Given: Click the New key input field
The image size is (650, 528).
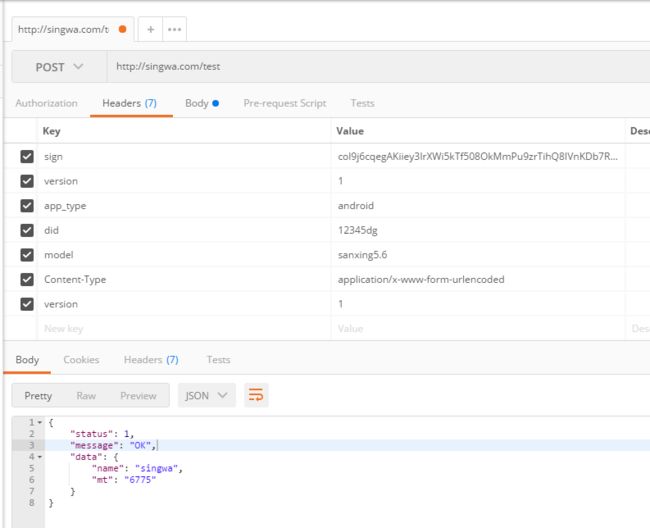Looking at the screenshot, I should pyautogui.click(x=185, y=329).
